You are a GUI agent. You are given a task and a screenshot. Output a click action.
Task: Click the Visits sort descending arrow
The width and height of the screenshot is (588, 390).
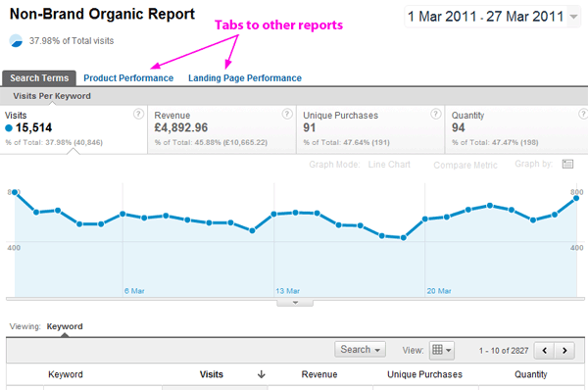(x=262, y=374)
